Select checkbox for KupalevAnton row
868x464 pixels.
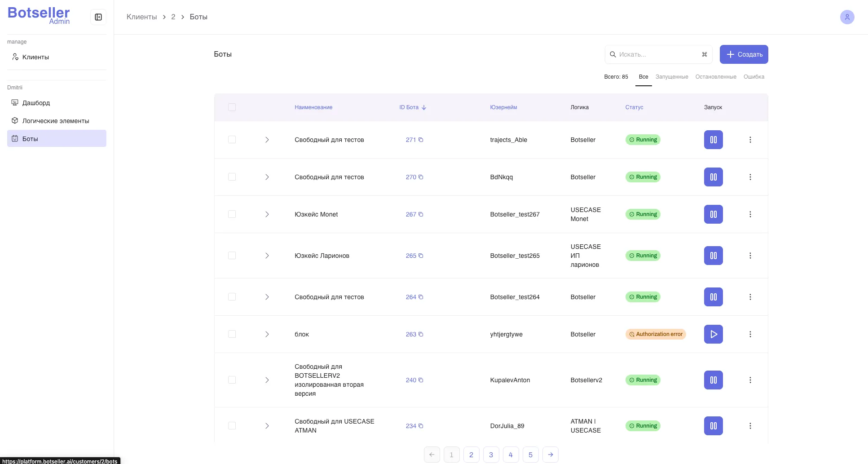[x=232, y=380]
